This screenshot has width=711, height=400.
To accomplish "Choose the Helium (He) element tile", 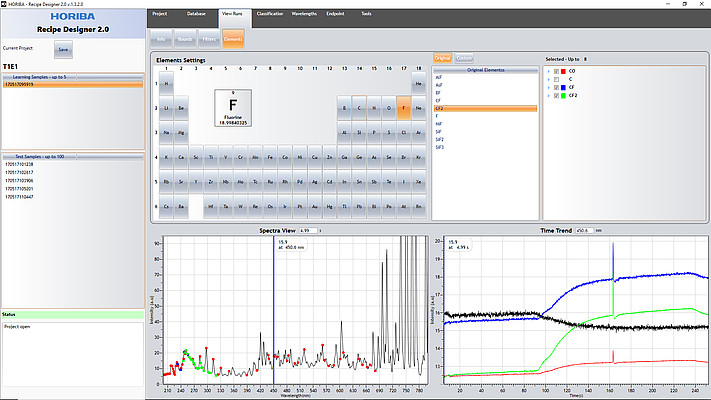I will [x=418, y=84].
